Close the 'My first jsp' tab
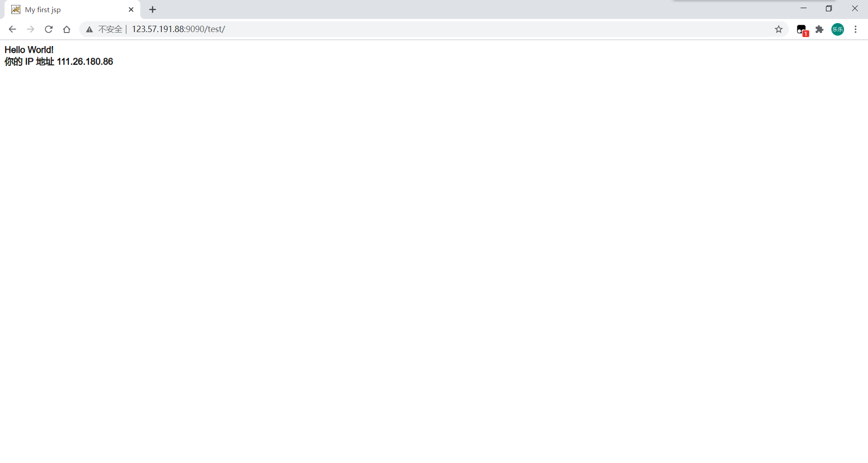This screenshot has height=463, width=868. coord(131,9)
